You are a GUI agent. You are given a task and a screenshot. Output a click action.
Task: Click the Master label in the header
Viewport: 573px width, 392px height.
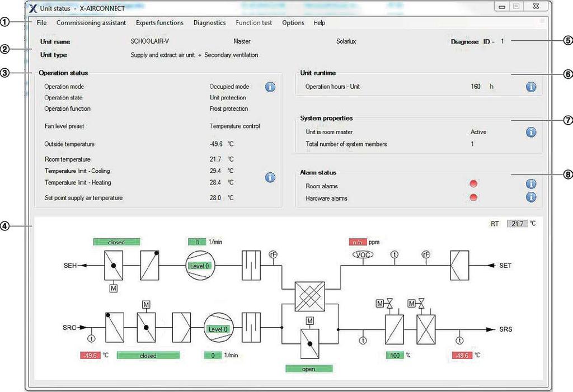tap(242, 41)
